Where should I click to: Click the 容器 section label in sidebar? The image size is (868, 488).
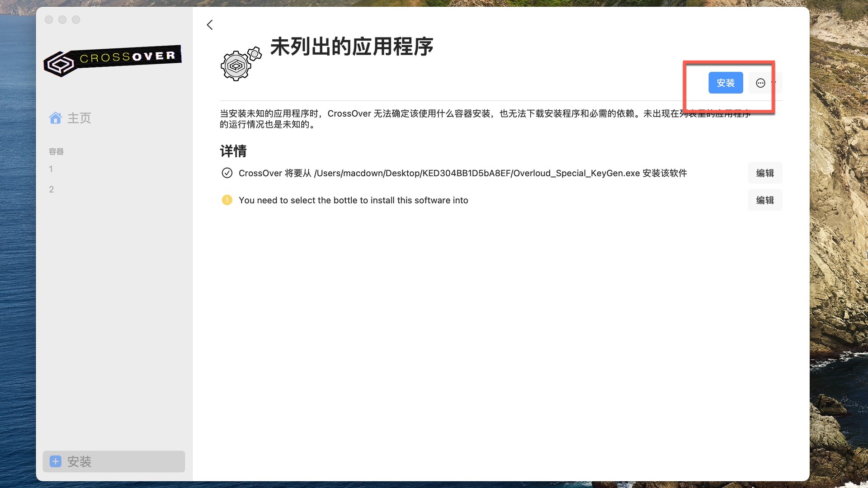[56, 151]
